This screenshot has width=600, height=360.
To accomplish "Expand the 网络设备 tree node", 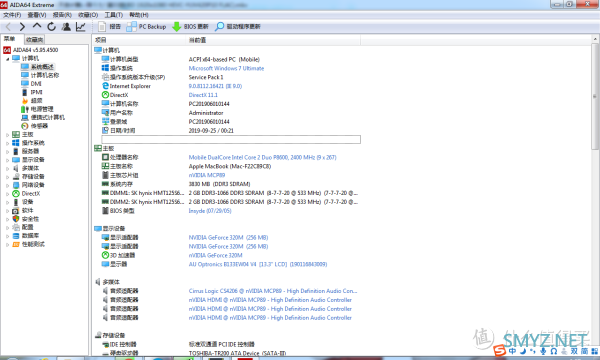I will [7, 185].
